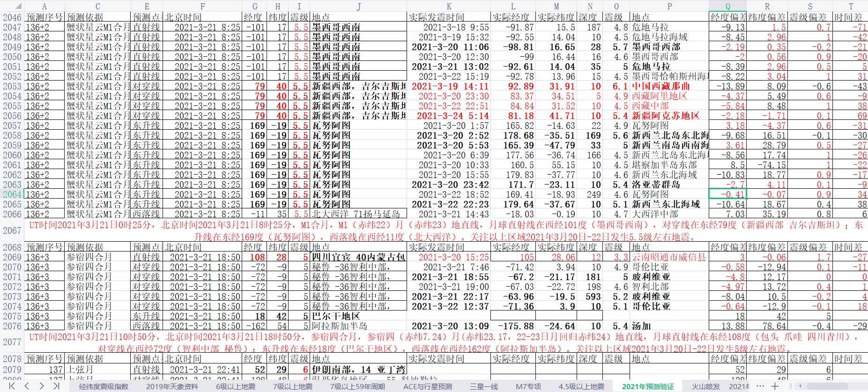868x392 pixels.
Task: Open the 2019年天象资料 sheet tab
Action: point(172,386)
